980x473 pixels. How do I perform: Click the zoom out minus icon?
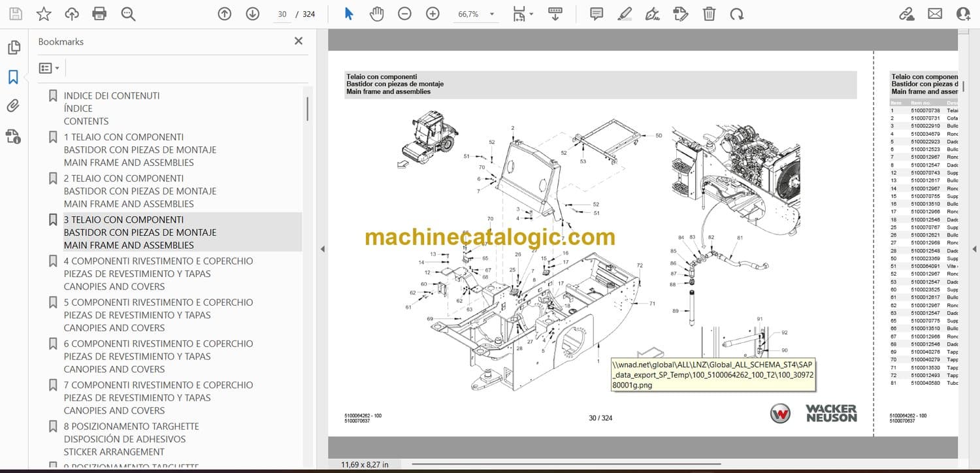[x=405, y=14]
